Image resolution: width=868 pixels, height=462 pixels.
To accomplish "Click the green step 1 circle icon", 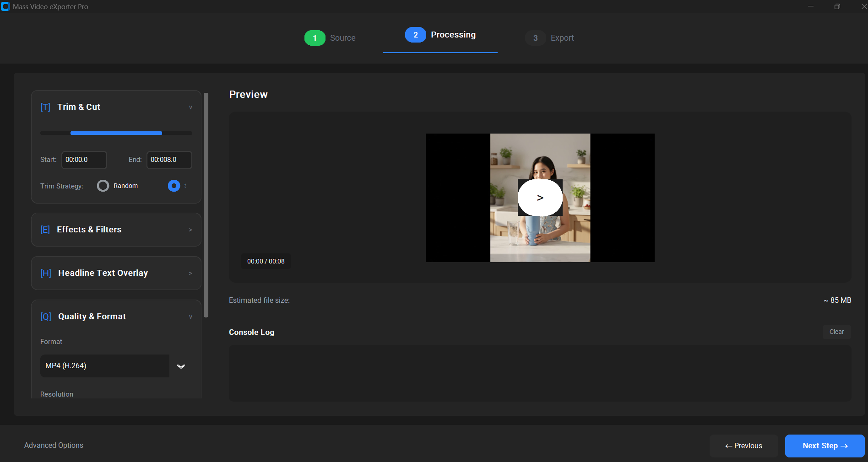I will click(x=315, y=38).
